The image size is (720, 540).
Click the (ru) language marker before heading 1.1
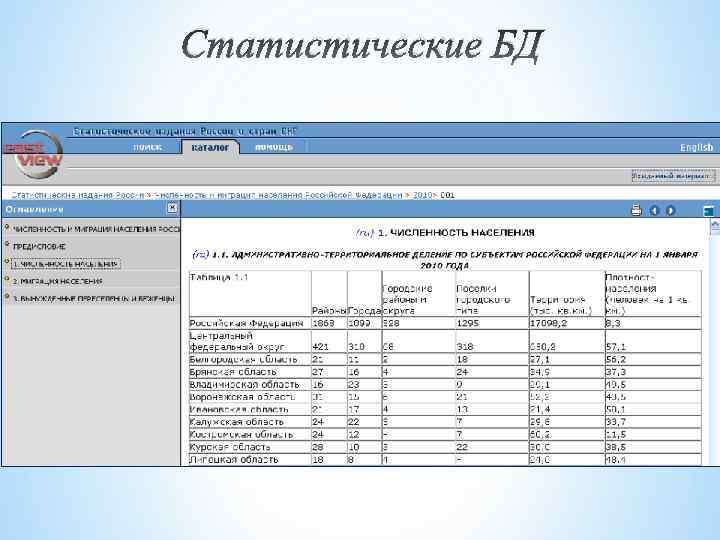[x=201, y=254]
